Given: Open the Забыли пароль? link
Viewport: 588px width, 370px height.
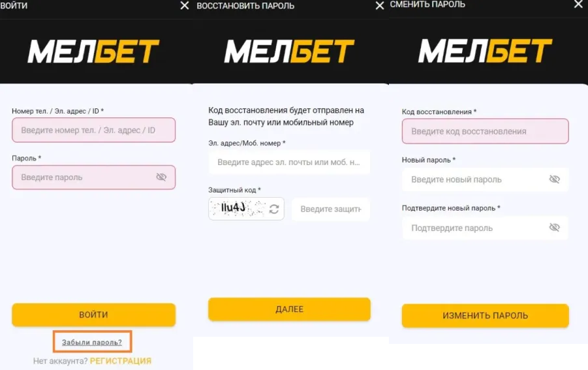Looking at the screenshot, I should (92, 342).
